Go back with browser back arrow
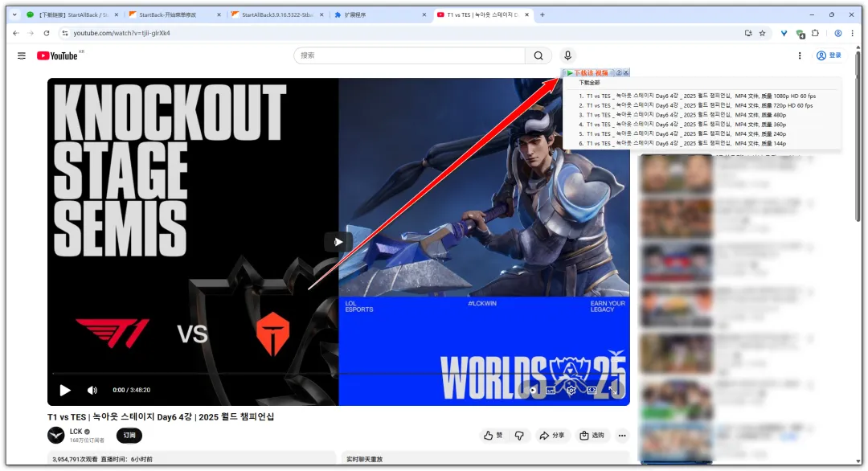This screenshot has width=868, height=471. tap(16, 33)
